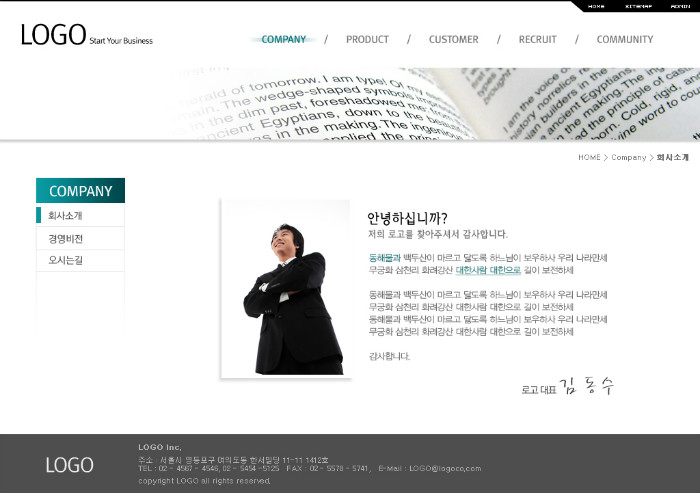The height and width of the screenshot is (493, 700).
Task: Click the 감사합니다 closing text
Action: [x=389, y=356]
